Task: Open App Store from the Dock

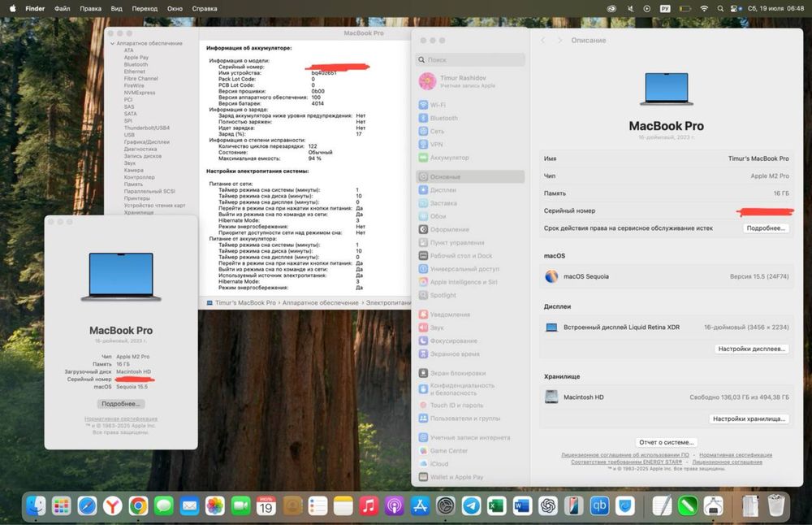Action: point(420,505)
